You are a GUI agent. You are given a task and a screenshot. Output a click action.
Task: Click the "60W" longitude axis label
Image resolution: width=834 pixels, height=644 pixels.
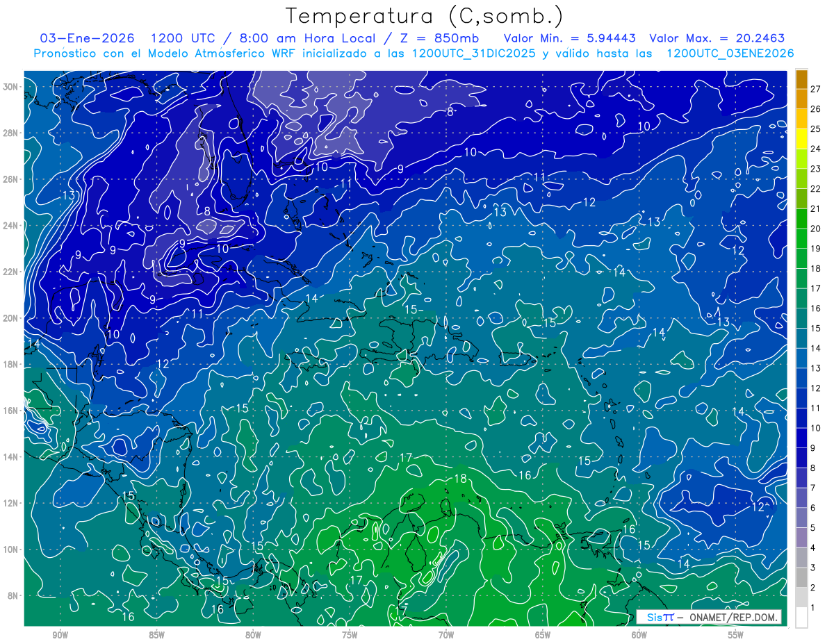[639, 635]
